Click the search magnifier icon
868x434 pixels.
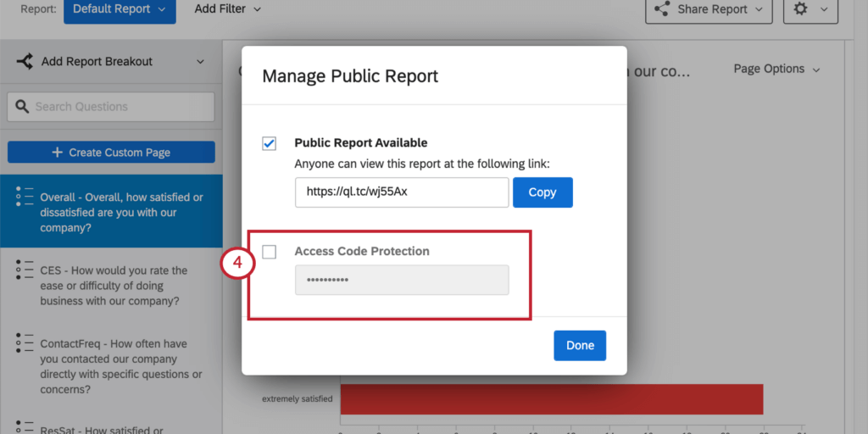(x=21, y=107)
